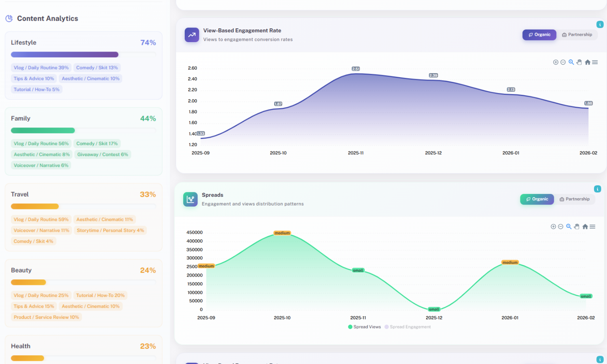Reset zoom with the home icon on the Spreads chart
Screen dimensions: 607x364
point(585,227)
